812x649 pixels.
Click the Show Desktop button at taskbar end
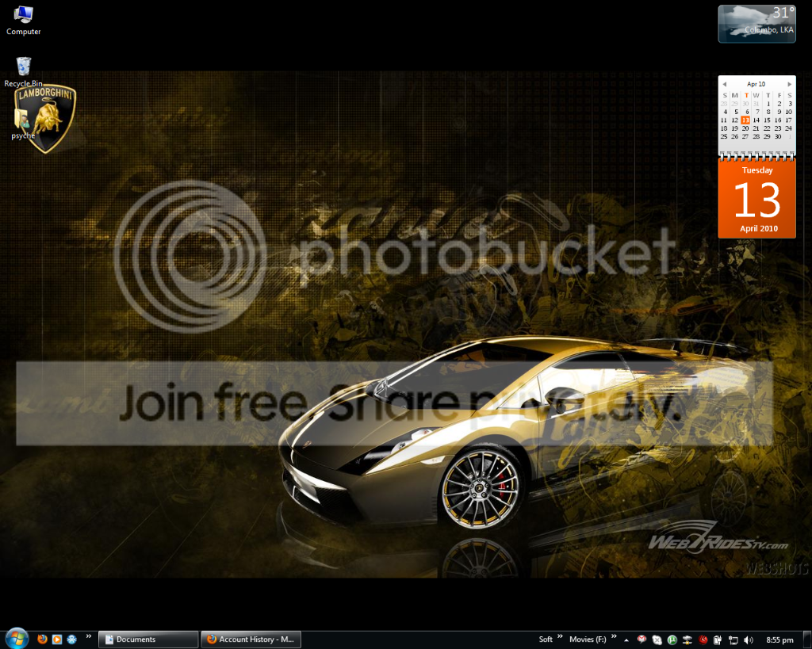click(x=806, y=639)
